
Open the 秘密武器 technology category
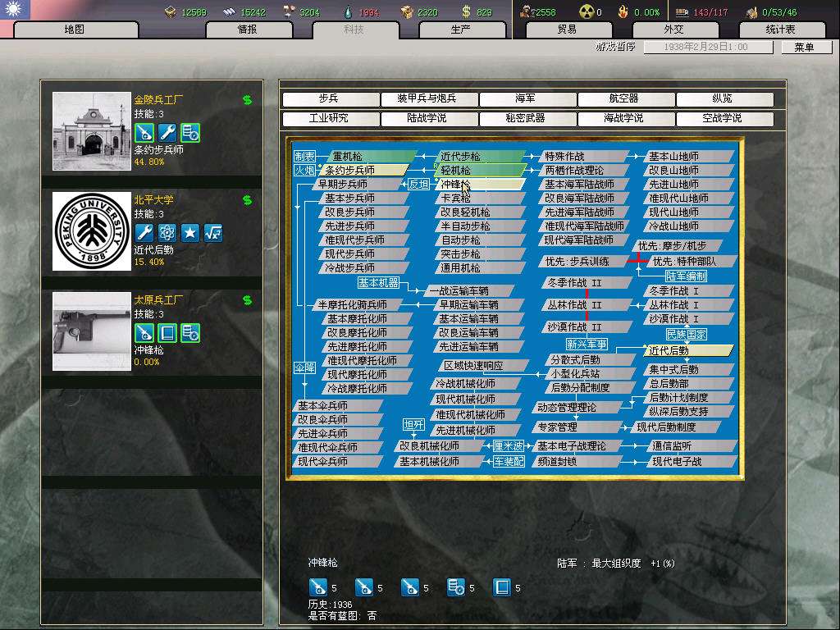525,118
